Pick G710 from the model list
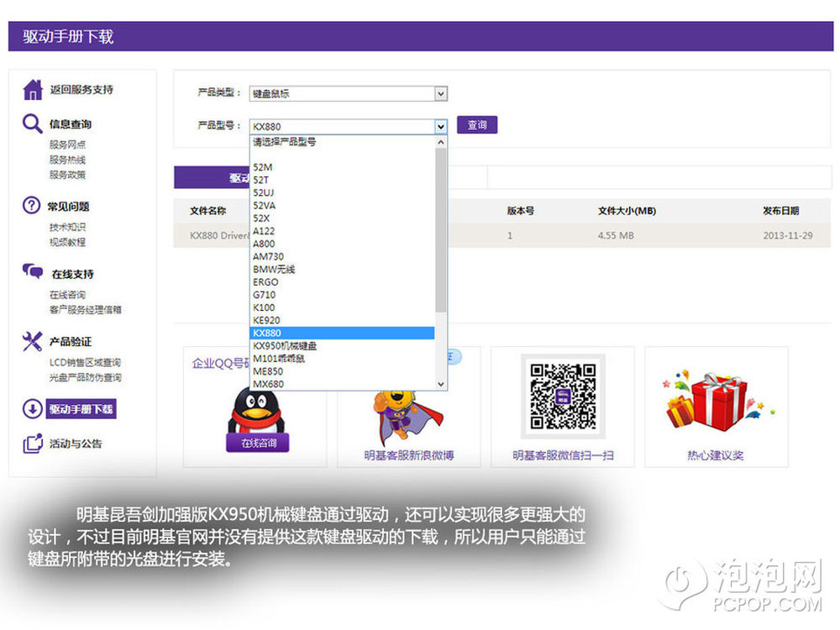This screenshot has width=840, height=630. coord(343,295)
